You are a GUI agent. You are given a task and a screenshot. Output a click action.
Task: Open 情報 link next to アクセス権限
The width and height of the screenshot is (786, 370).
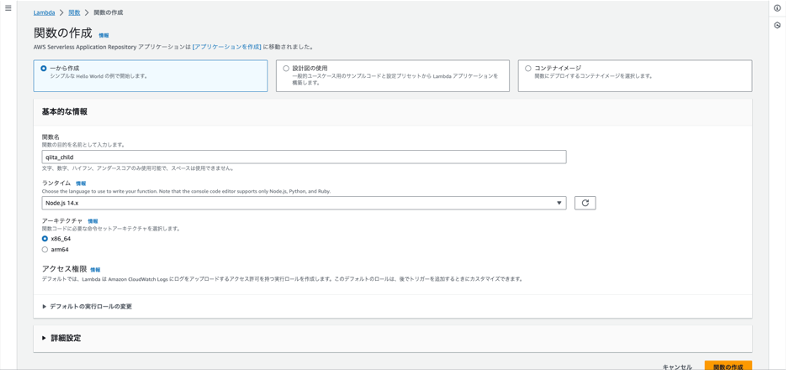[95, 270]
